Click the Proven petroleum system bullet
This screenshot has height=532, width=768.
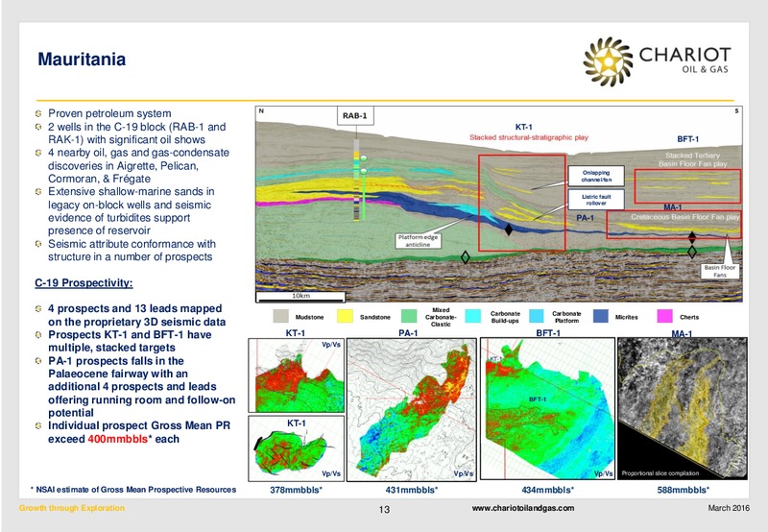109,113
